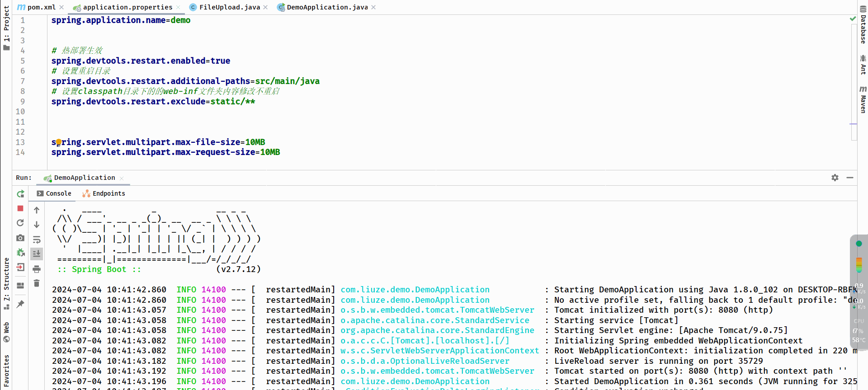Click the Exit icon with red arrow
The image size is (868, 390).
click(20, 267)
